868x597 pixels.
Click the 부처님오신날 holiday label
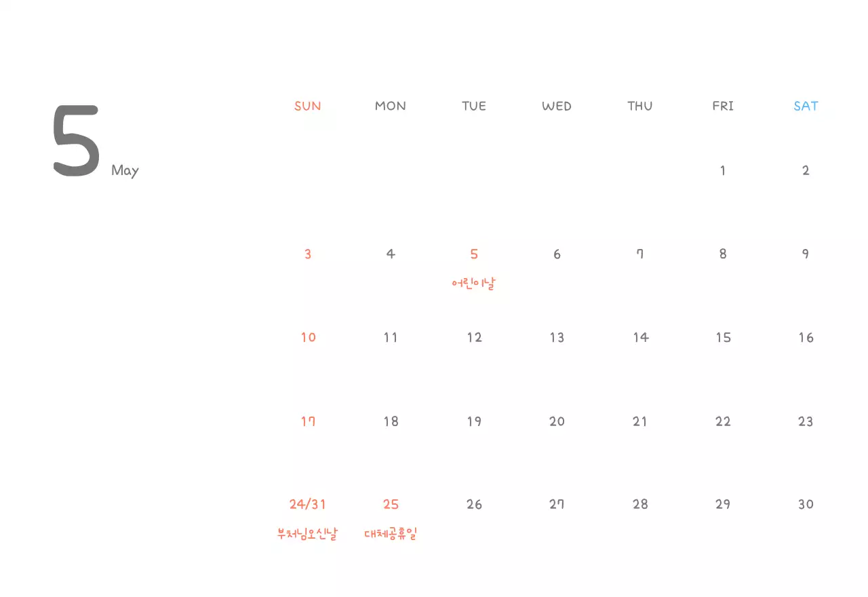click(307, 534)
